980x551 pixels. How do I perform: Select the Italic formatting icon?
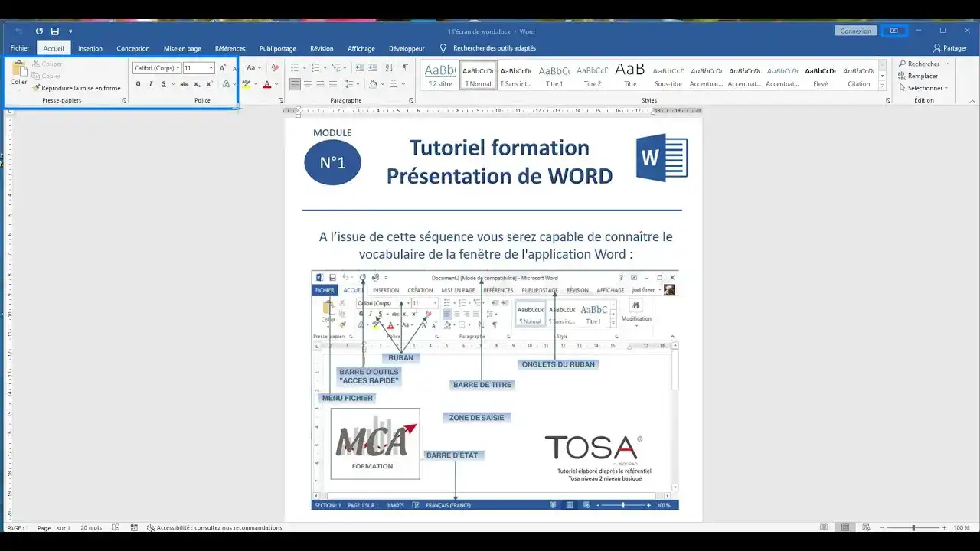click(x=151, y=84)
